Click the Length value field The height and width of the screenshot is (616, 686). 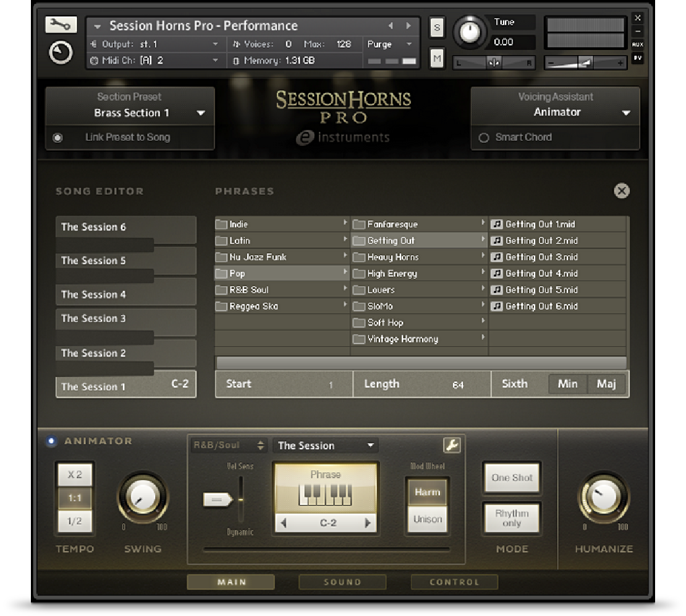click(x=421, y=384)
